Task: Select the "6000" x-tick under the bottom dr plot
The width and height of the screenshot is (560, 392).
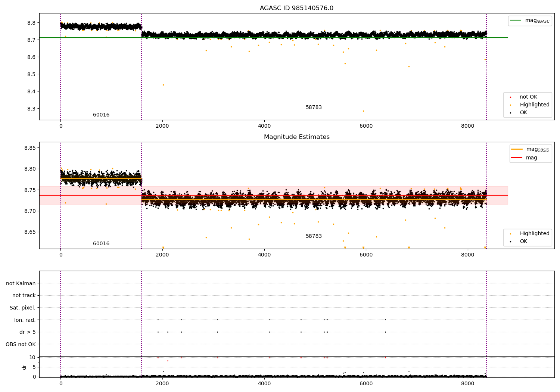Action: (x=366, y=384)
